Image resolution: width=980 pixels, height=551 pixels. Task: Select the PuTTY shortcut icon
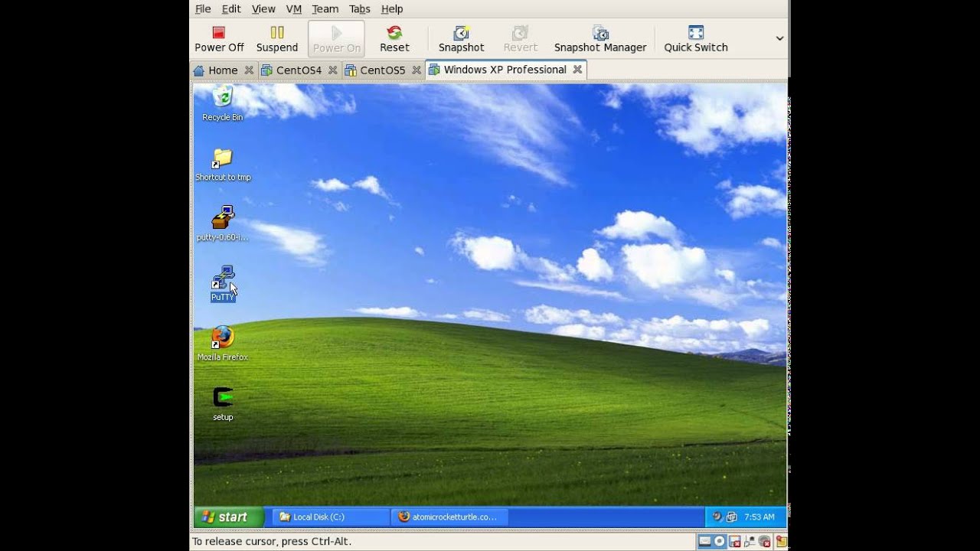[223, 283]
